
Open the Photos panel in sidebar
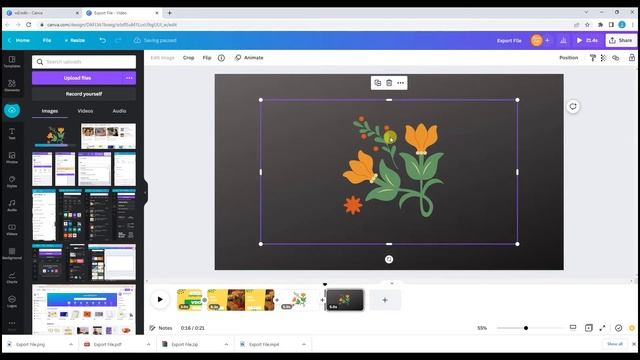pyautogui.click(x=12, y=158)
